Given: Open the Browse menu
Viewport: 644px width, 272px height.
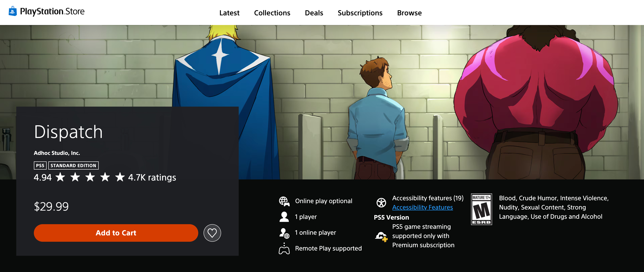Looking at the screenshot, I should pos(409,13).
